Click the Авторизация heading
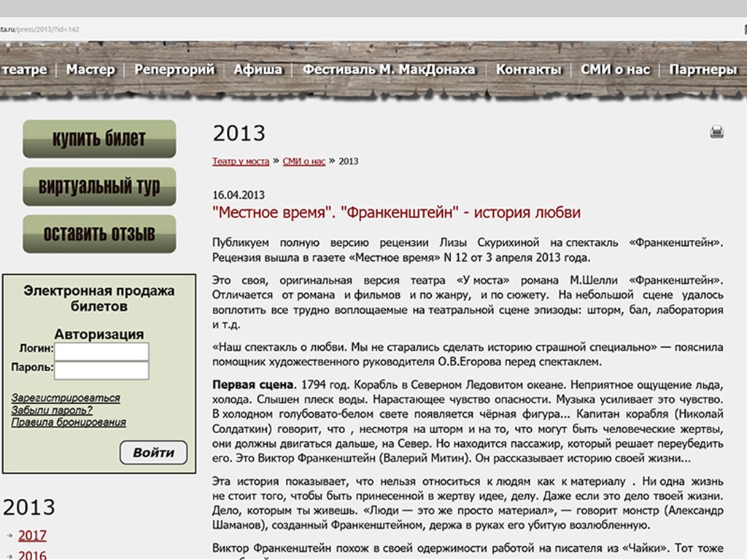 point(99,334)
